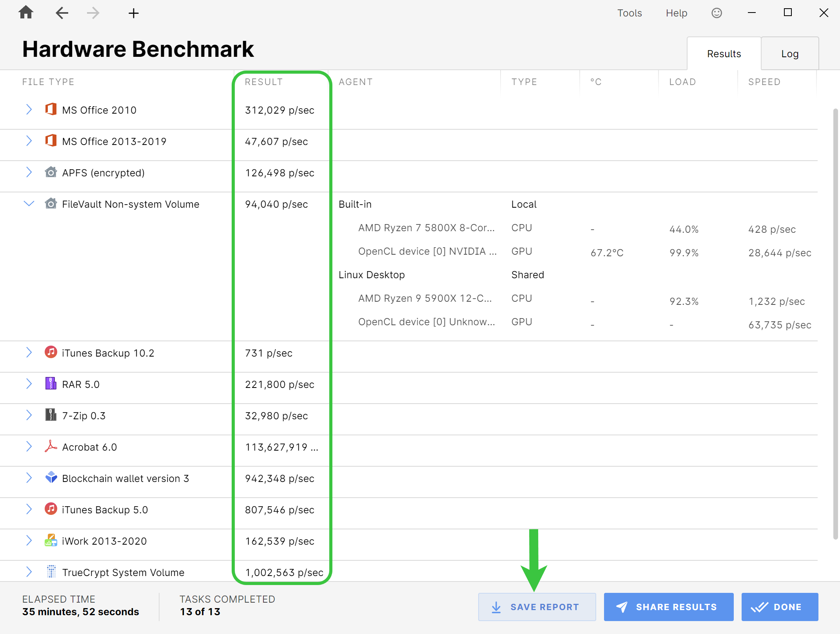Expand the APFS (encrypted) row
The image size is (840, 634).
click(29, 172)
